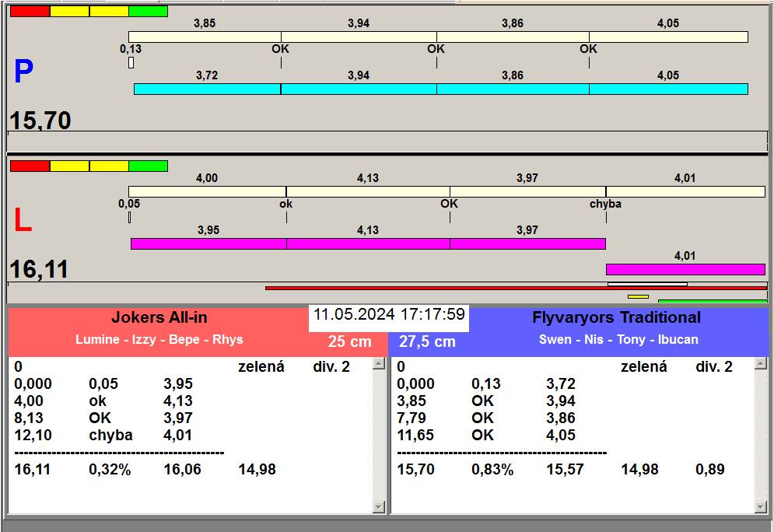Click the 0,89 value in Flyvaryors table
The height and width of the screenshot is (532, 774).
pyautogui.click(x=710, y=469)
